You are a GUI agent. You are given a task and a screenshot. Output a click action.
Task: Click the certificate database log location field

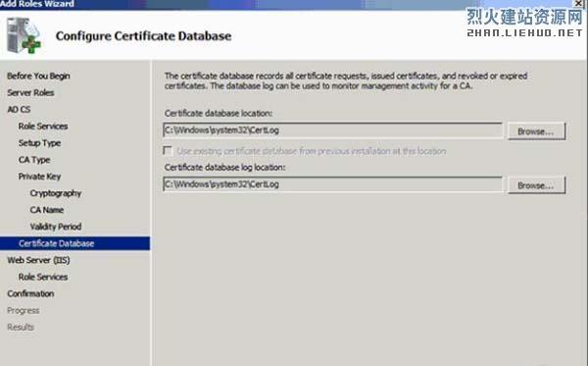(x=332, y=184)
